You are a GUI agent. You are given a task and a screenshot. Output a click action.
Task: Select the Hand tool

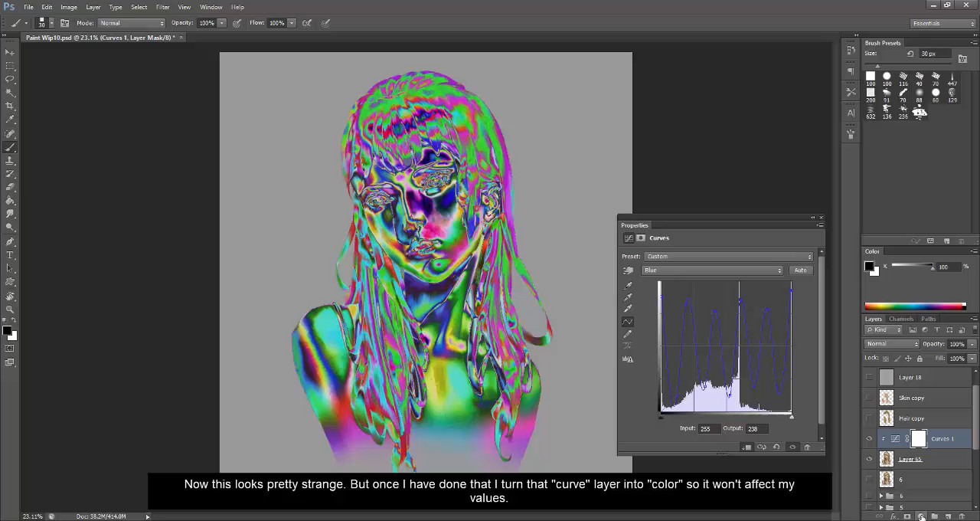10,296
